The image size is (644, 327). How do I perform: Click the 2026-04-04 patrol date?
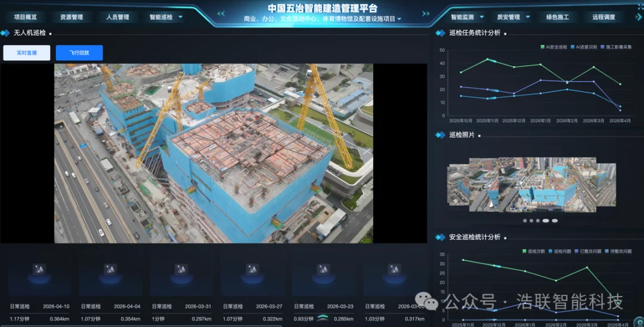[128, 307]
